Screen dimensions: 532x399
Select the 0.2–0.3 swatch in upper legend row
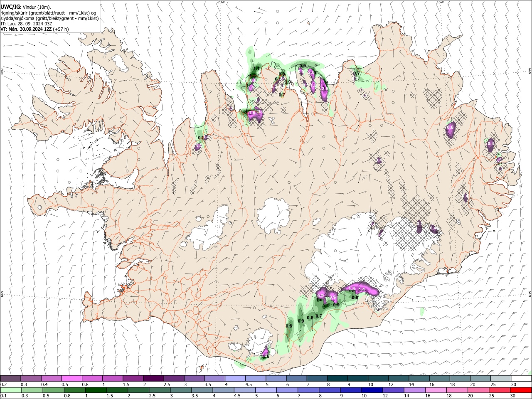[11, 379]
